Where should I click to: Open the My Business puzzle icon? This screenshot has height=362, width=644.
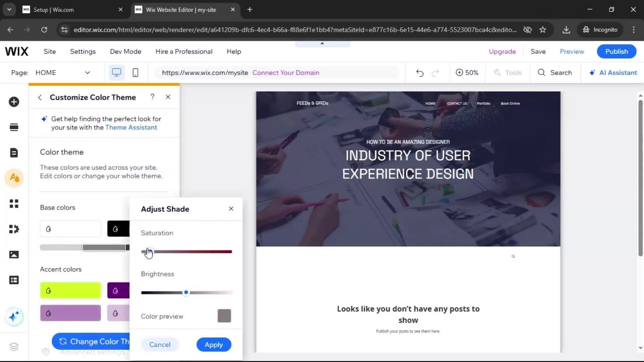click(14, 229)
